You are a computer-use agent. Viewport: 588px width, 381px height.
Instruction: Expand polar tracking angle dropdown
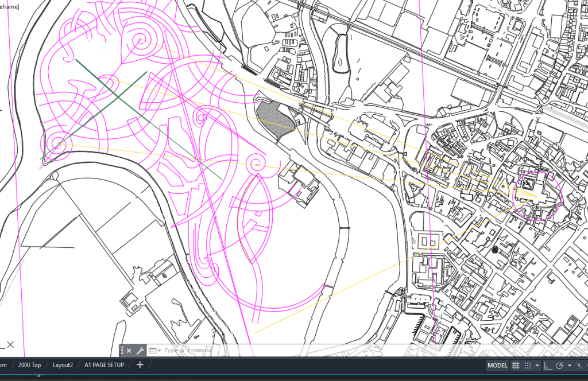tap(568, 366)
